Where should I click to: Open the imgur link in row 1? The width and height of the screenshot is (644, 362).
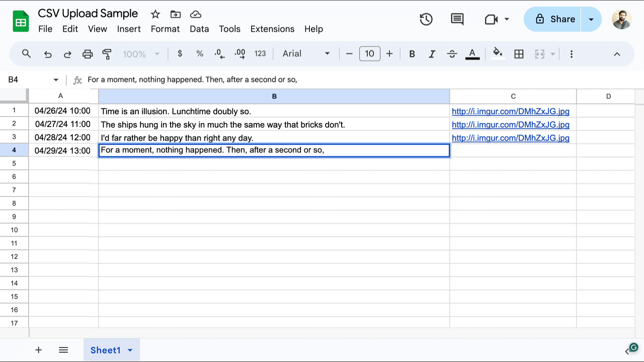511,112
